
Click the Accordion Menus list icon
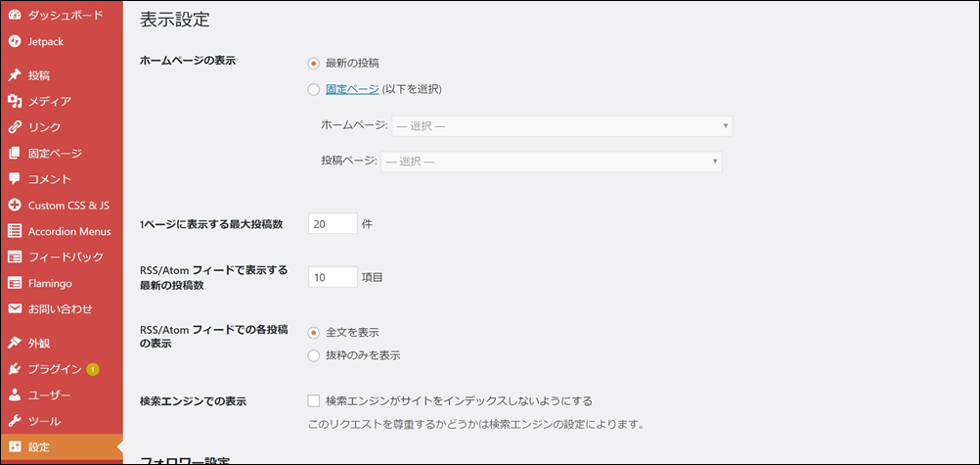coord(15,231)
